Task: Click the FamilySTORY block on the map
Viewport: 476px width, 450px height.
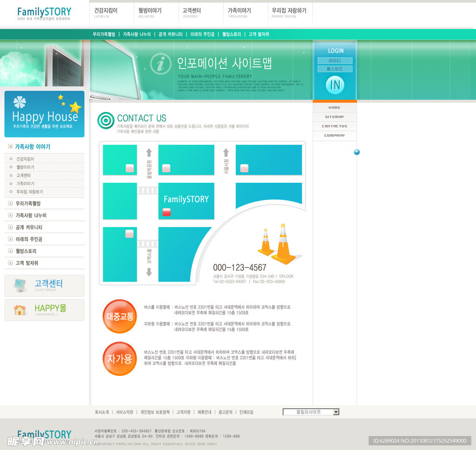Action: pos(186,201)
